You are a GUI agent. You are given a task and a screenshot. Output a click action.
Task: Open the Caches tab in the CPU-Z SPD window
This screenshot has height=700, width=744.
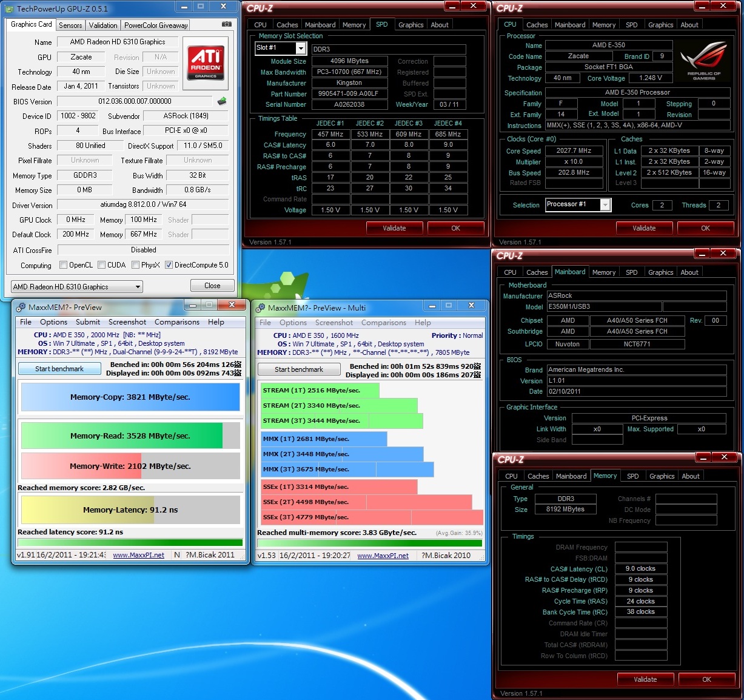point(287,25)
